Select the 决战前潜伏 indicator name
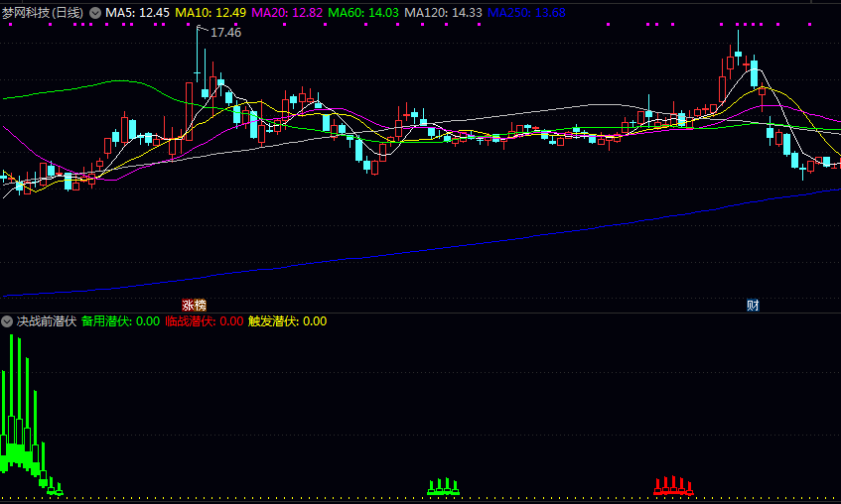841x504 pixels. tap(47, 321)
